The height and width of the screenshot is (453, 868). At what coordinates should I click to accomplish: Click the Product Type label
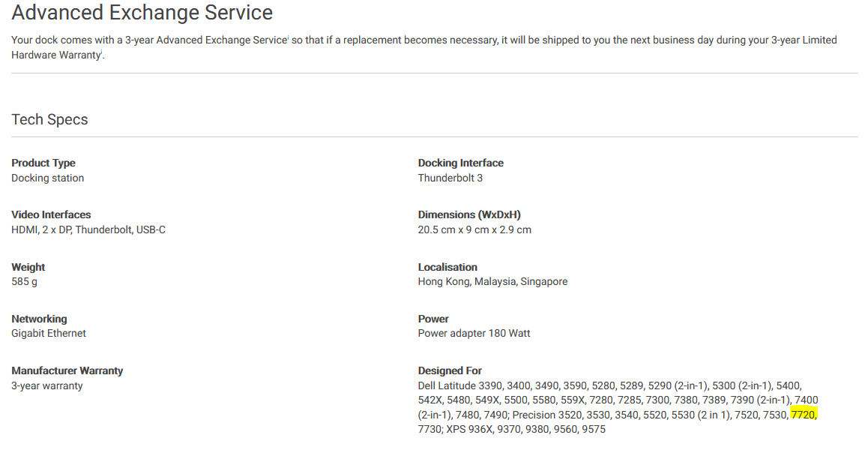[43, 163]
